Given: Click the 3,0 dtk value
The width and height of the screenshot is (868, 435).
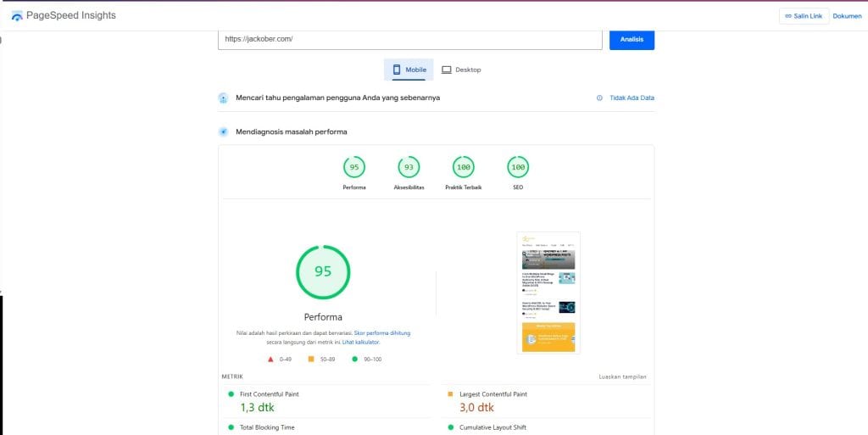Looking at the screenshot, I should pos(476,408).
